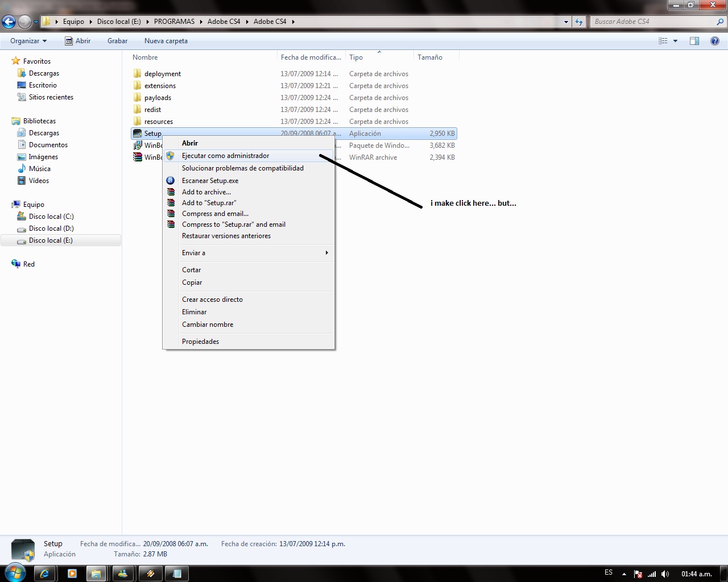The image size is (728, 582).
Task: Sort by the Nombre column header
Action: 204,57
